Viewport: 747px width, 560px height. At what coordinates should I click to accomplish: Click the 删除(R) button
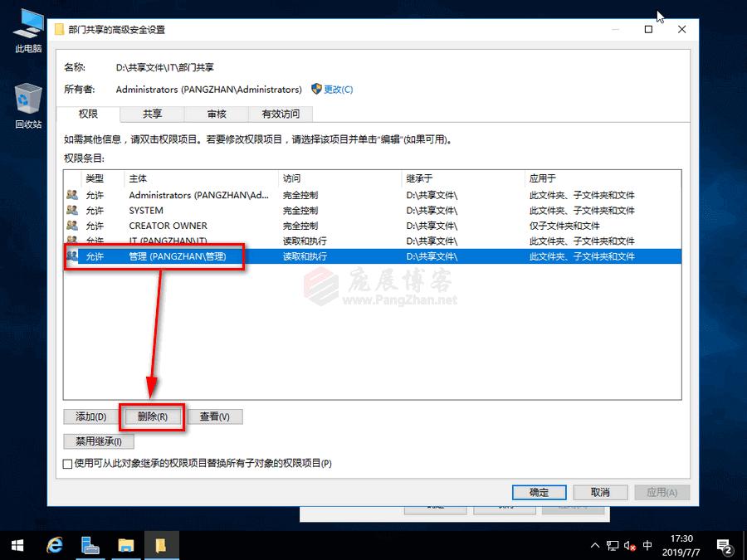coord(152,416)
